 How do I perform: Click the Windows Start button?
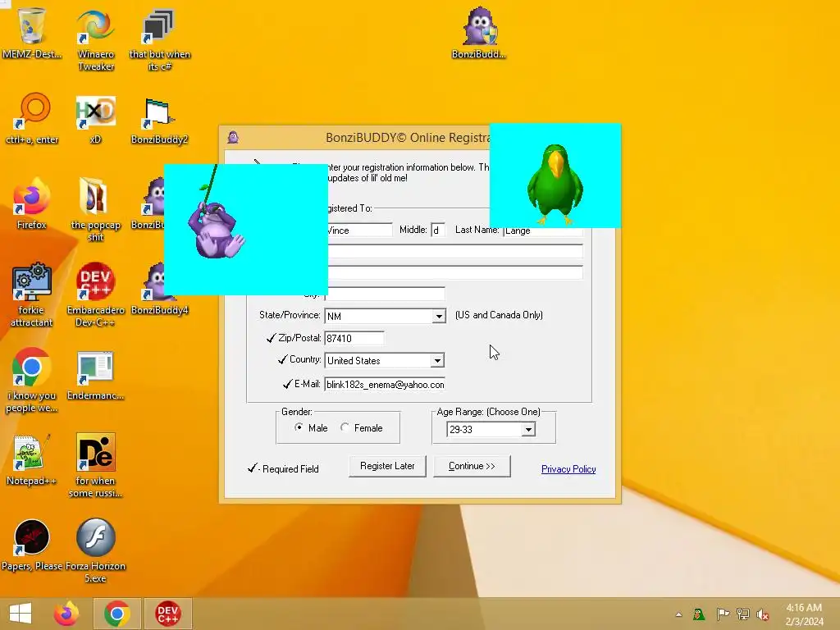[21, 614]
